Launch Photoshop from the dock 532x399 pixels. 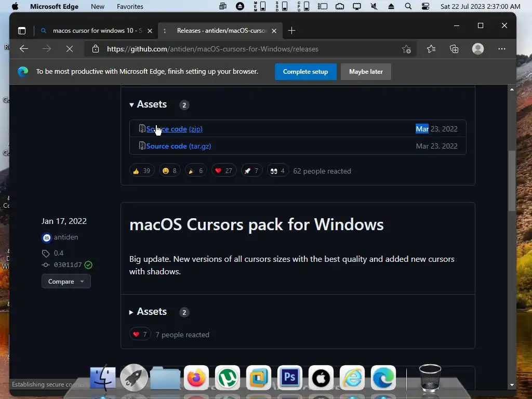click(x=290, y=378)
